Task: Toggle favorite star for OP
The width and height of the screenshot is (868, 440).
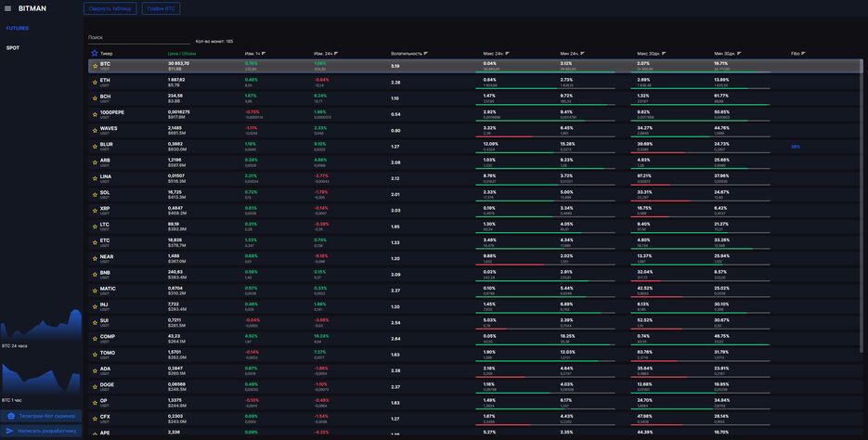Action: click(95, 403)
